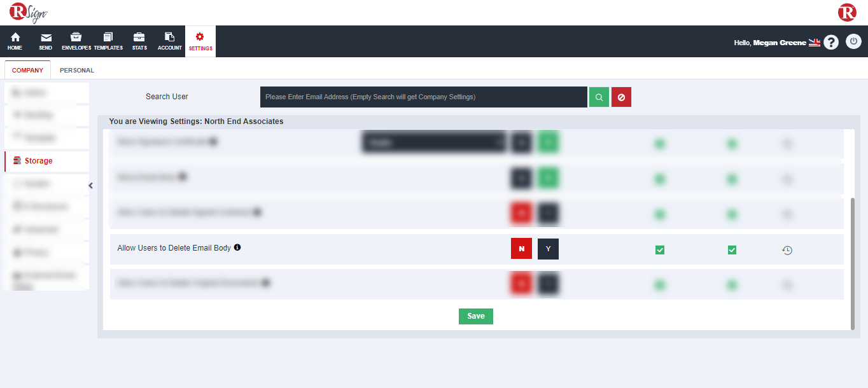Change language via the UK flag icon
Image resolution: width=868 pixels, height=388 pixels.
pos(815,43)
